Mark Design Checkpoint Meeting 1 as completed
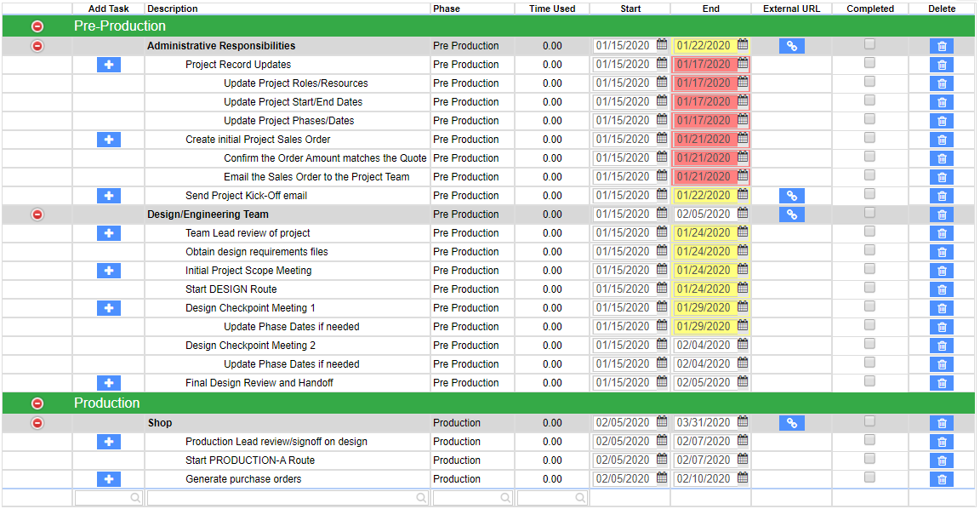 tap(869, 307)
